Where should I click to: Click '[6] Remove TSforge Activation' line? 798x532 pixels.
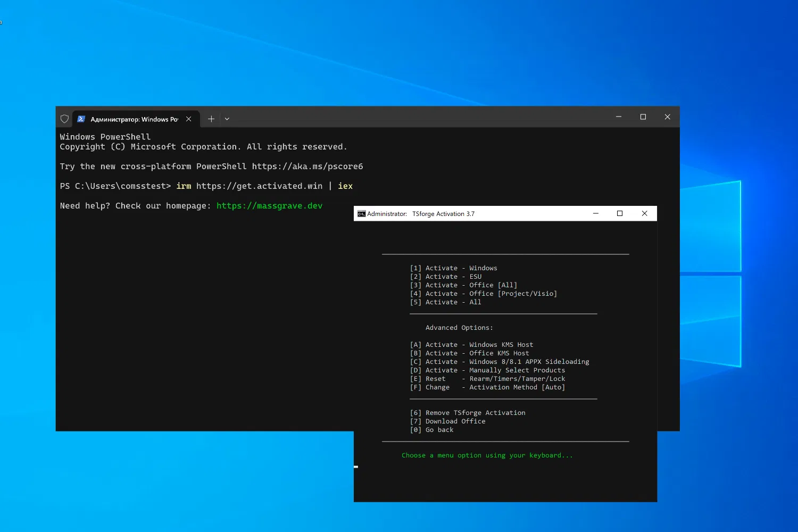(468, 413)
